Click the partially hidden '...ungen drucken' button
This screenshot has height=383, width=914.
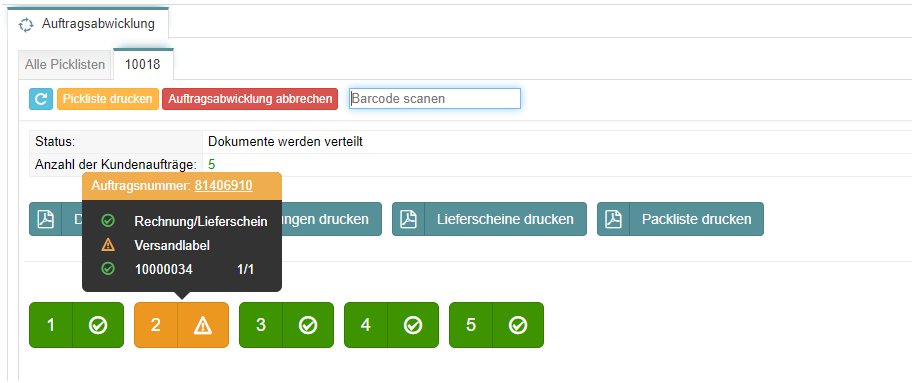point(332,219)
